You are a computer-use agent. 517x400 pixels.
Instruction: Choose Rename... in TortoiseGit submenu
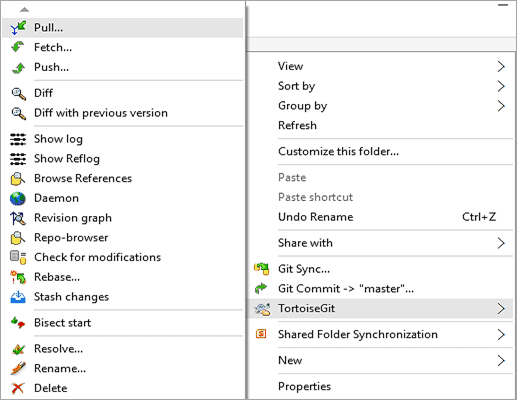[x=123, y=369]
